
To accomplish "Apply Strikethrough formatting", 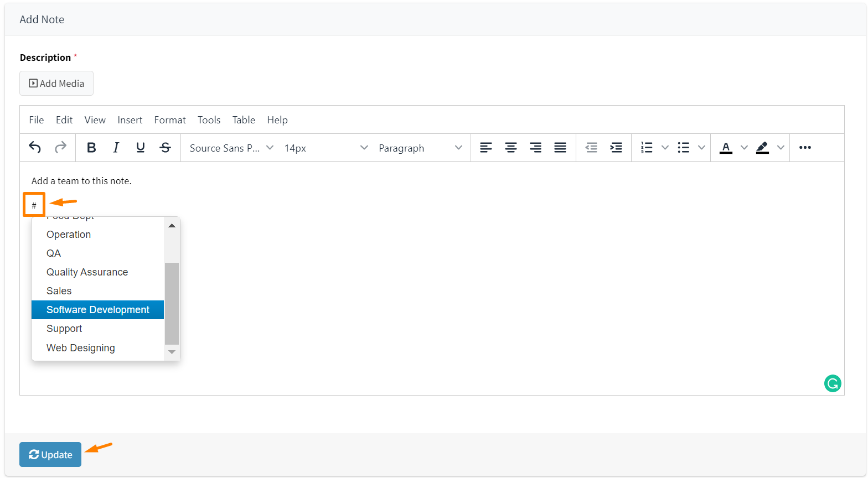I will point(165,147).
